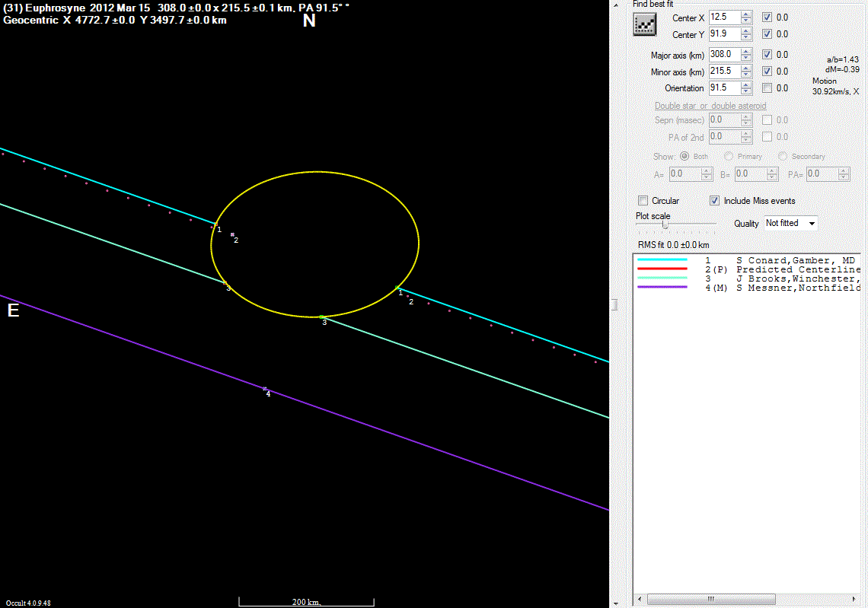Select the J Brooks, Winchester entry
Screen dimensions: 868x608
coord(798,279)
